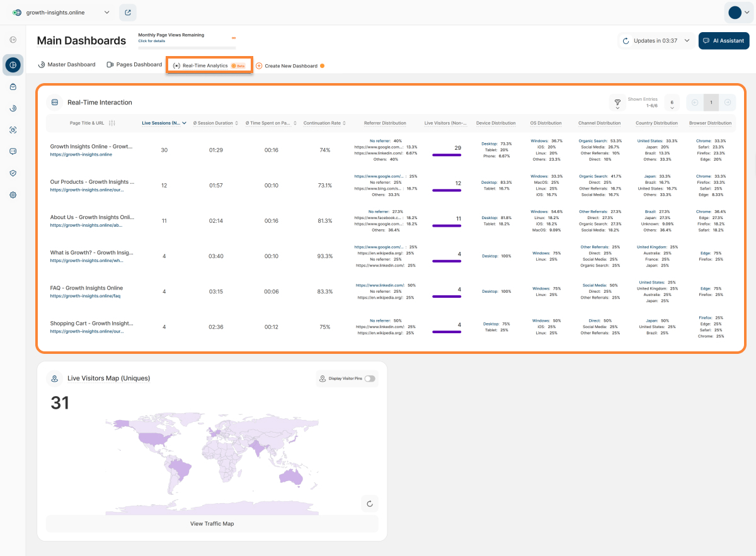
Task: Click the Monthly Page Views progress bar
Action: pos(186,47)
